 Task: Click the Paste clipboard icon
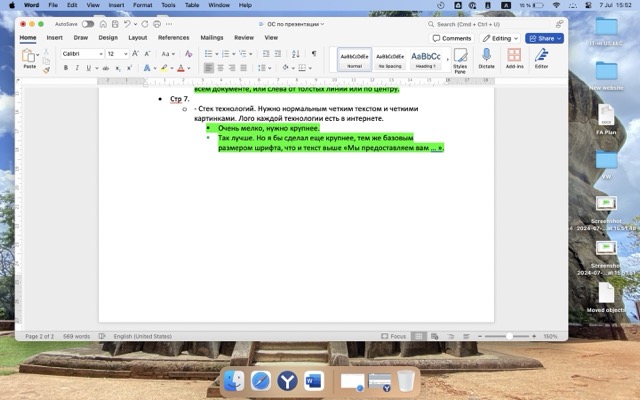click(29, 56)
